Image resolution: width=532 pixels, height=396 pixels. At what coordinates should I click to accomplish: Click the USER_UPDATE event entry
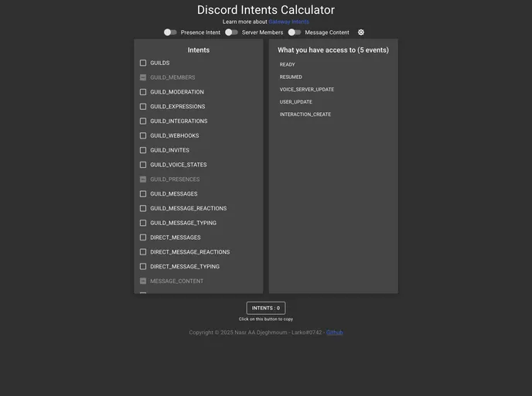pyautogui.click(x=296, y=102)
